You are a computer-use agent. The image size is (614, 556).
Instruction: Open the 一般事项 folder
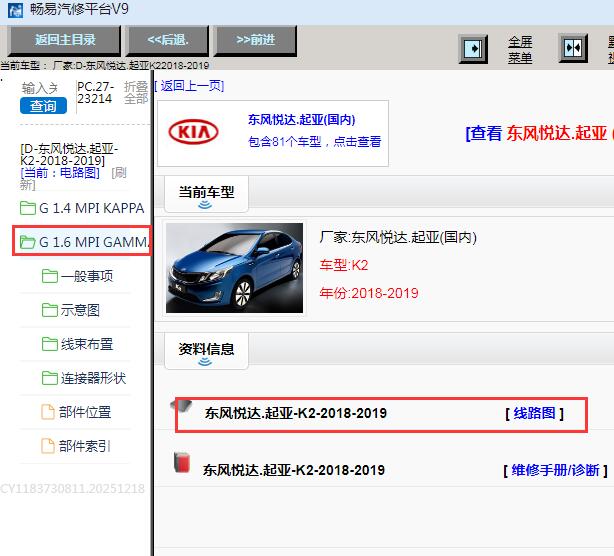[x=78, y=276]
